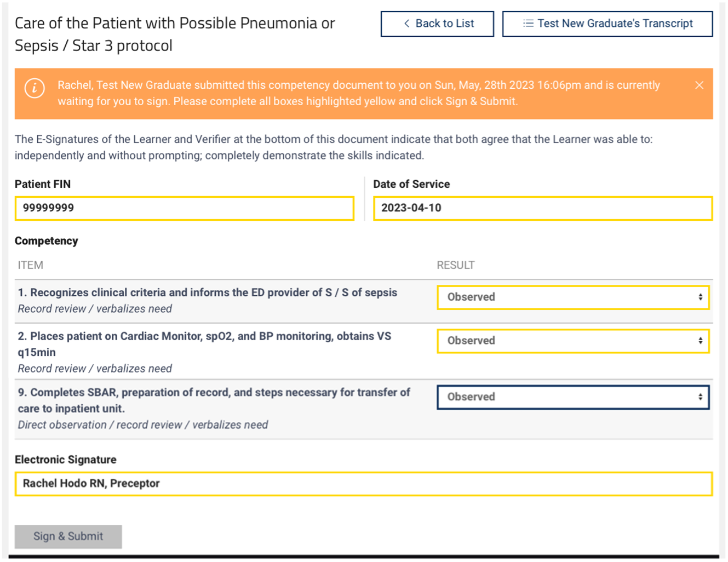Click the list icon beside Test New Graduate's Transcript
The height and width of the screenshot is (562, 728).
pyautogui.click(x=528, y=24)
